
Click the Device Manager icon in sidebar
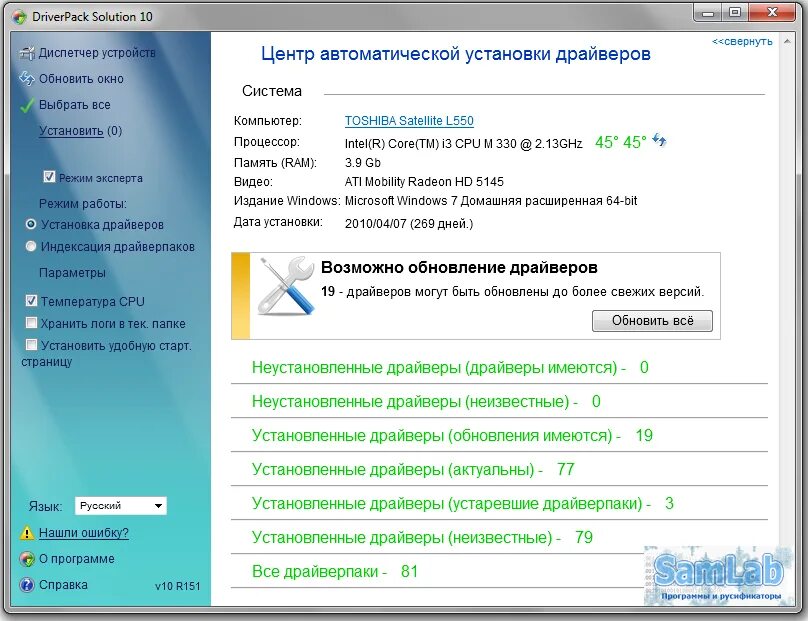(x=27, y=53)
